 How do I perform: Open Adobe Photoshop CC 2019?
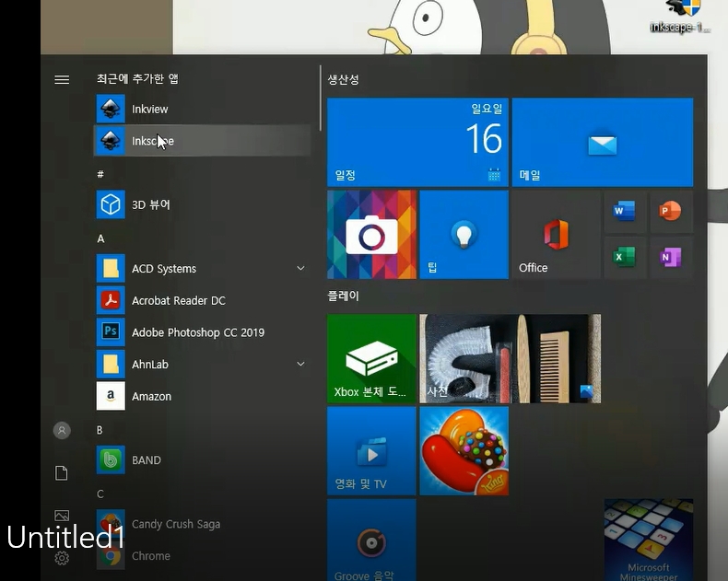tap(203, 332)
